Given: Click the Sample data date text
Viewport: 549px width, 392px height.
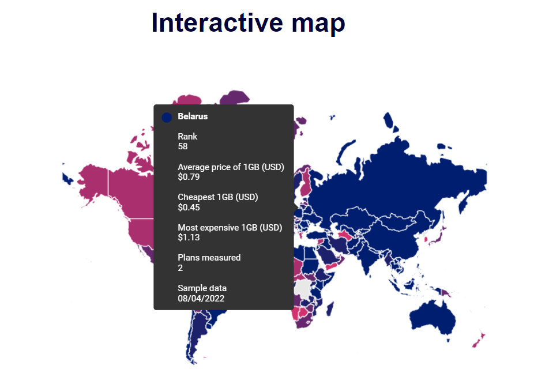Looking at the screenshot, I should pyautogui.click(x=201, y=299).
